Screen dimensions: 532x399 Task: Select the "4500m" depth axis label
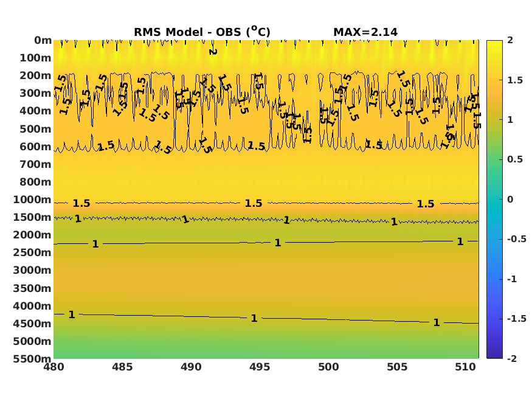(x=32, y=324)
